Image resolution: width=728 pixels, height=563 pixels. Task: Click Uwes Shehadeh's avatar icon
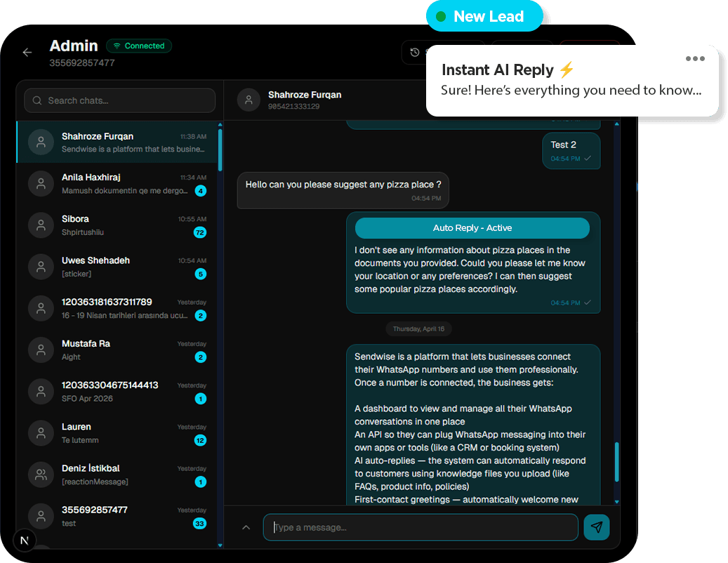(41, 267)
